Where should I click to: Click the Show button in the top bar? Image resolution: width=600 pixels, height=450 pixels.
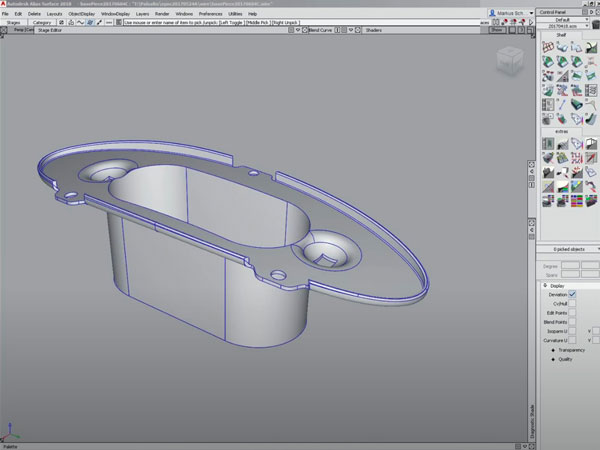(x=496, y=30)
